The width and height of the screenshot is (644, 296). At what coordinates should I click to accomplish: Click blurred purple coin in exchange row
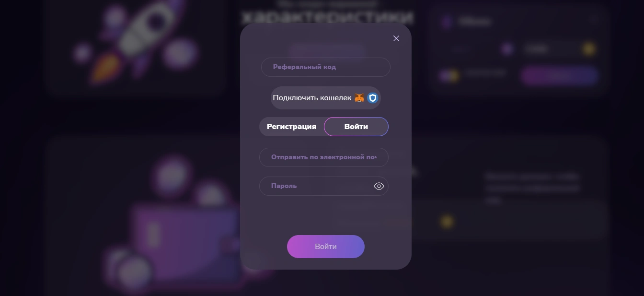[x=506, y=49]
